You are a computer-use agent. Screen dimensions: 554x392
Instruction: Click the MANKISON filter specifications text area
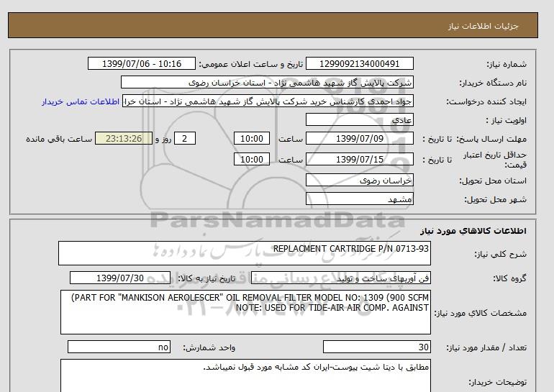click(245, 312)
